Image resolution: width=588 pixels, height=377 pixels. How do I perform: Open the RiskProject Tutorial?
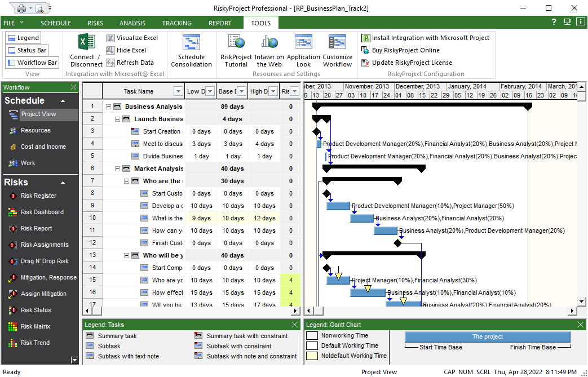tap(236, 51)
